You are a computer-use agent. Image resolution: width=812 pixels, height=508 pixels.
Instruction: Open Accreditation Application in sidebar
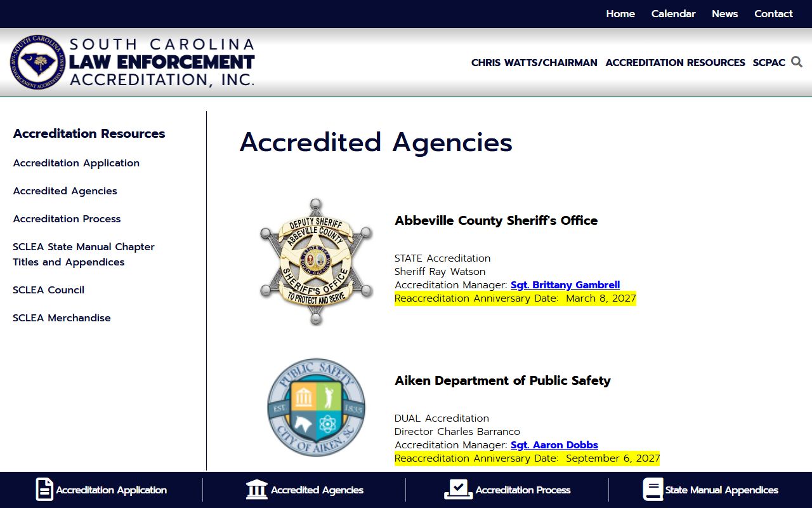tap(76, 163)
